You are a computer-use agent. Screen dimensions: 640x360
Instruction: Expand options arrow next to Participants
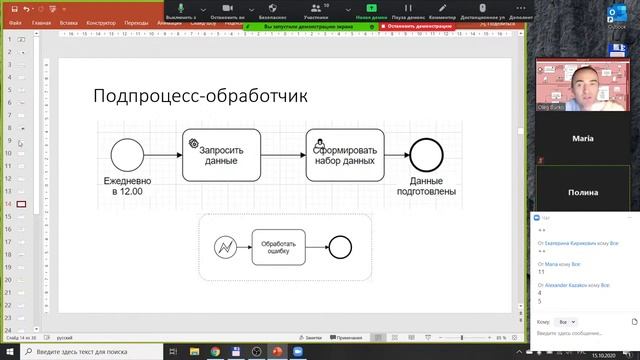pos(348,9)
